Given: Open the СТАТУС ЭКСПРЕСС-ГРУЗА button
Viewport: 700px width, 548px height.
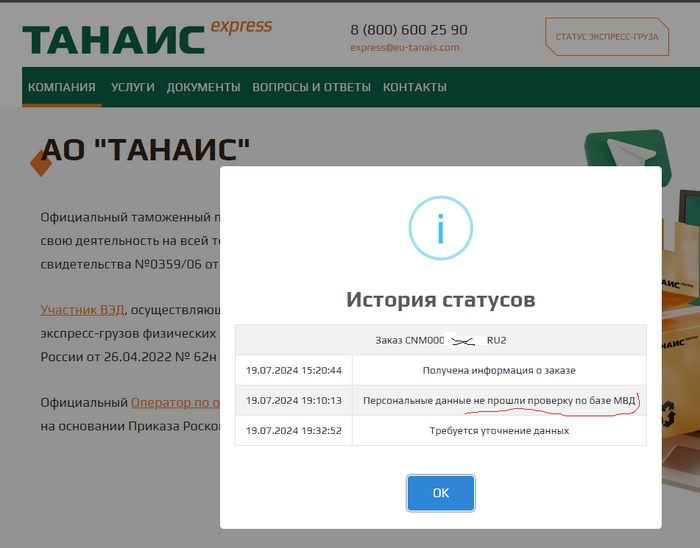Looking at the screenshot, I should 607,37.
